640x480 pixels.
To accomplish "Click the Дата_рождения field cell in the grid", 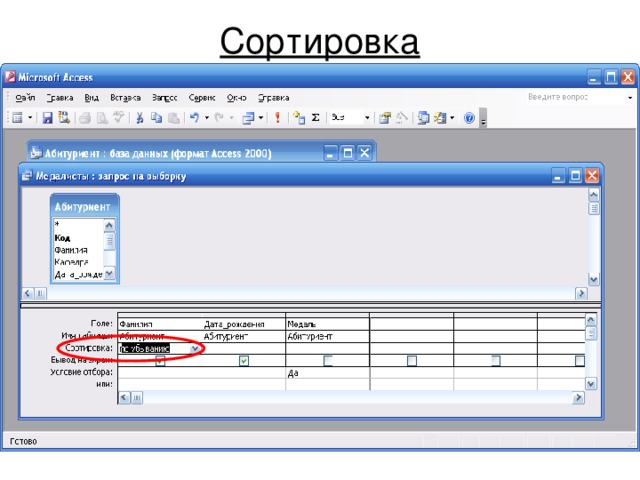I will (244, 324).
